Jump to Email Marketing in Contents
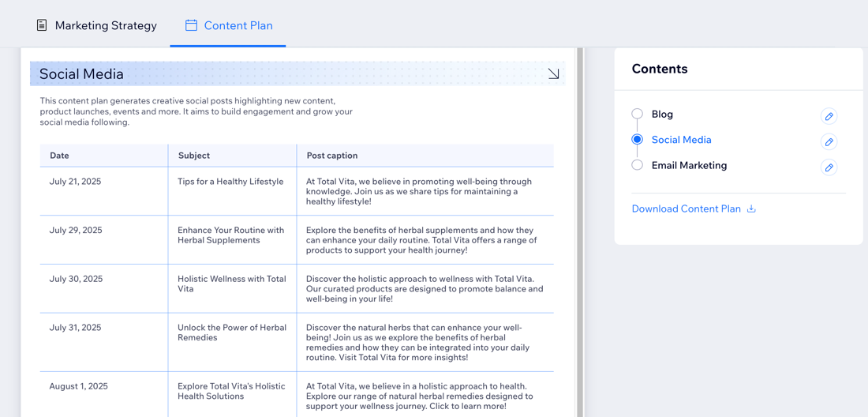The image size is (868, 417). pyautogui.click(x=689, y=165)
